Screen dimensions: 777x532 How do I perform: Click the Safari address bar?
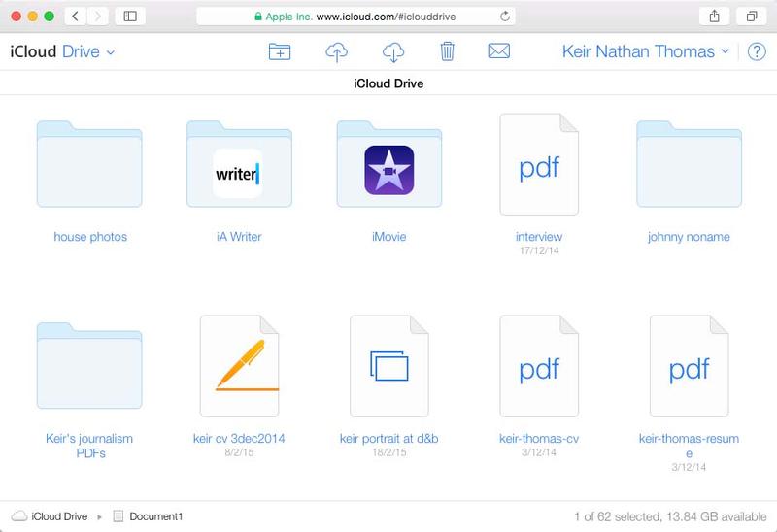coord(355,17)
